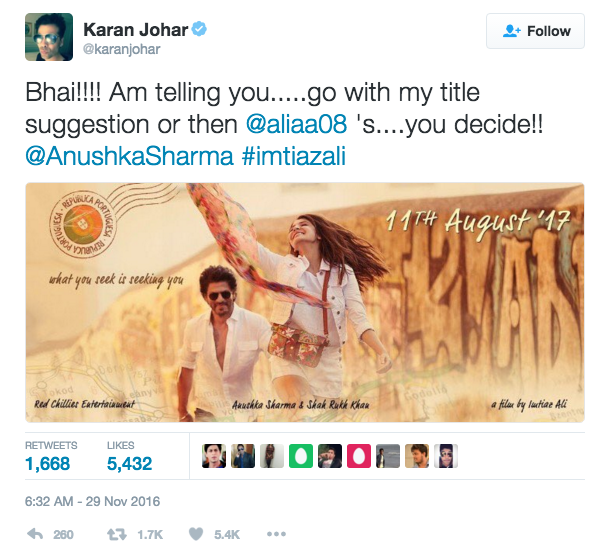Viewport: 597px width, 549px height.
Task: Open the @aliaa08 mention
Action: (296, 124)
